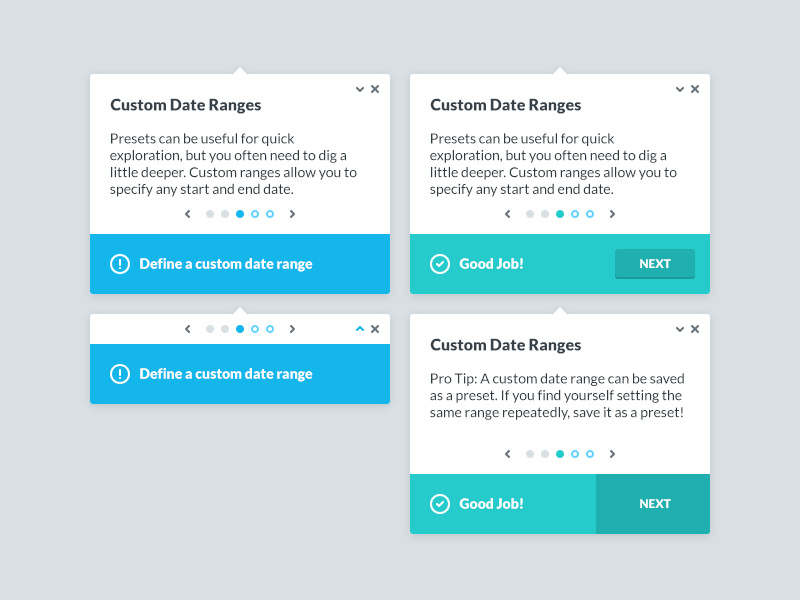Click checkmark icon in Pro Tip card's banner
800x600 pixels.
pyautogui.click(x=440, y=504)
